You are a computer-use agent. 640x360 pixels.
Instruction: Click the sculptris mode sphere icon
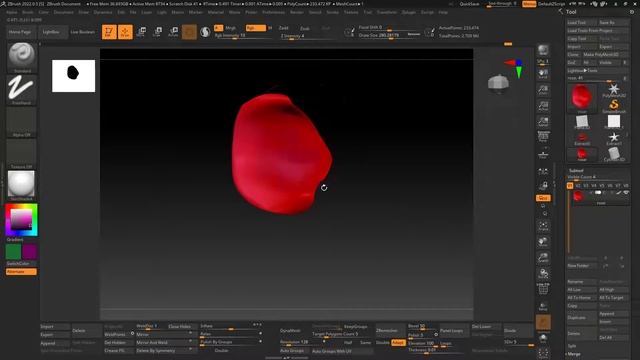click(205, 32)
